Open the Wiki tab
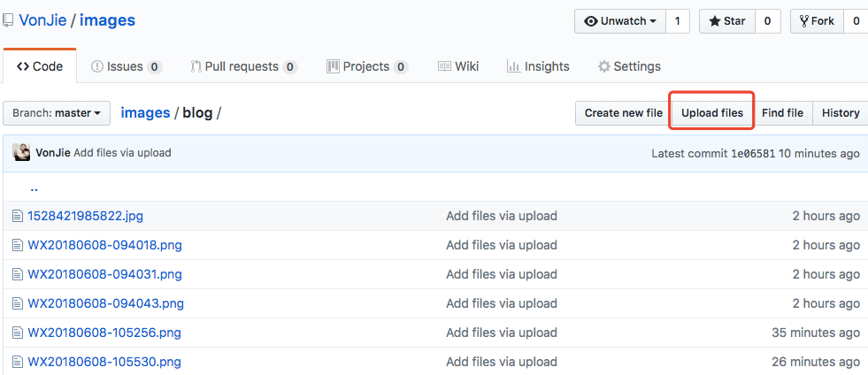Screen dimensions: 868x375 [458, 66]
